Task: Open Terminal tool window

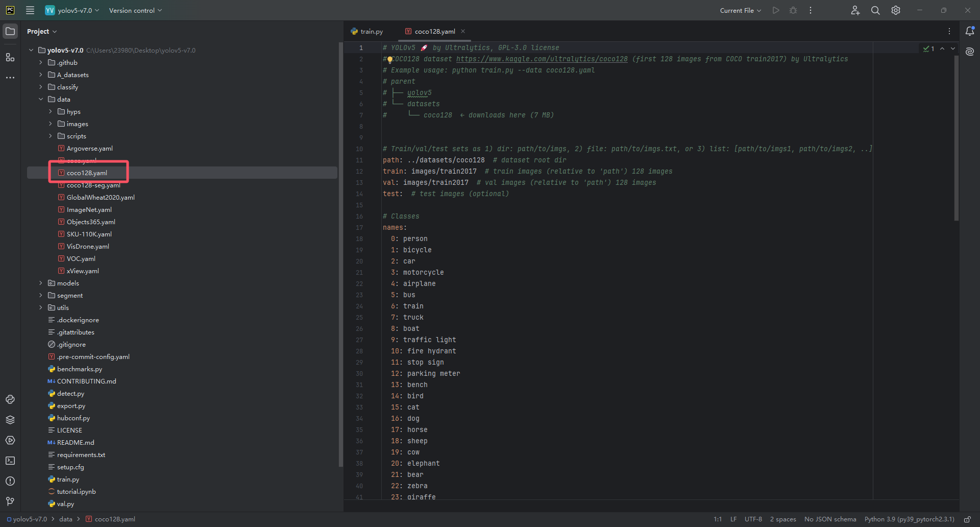Action: (10, 461)
